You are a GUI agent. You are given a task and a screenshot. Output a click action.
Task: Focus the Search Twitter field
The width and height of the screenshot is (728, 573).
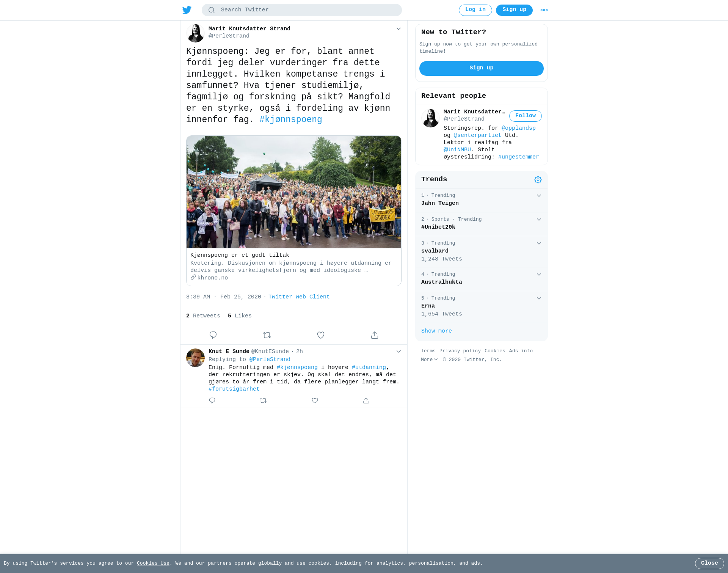point(302,10)
